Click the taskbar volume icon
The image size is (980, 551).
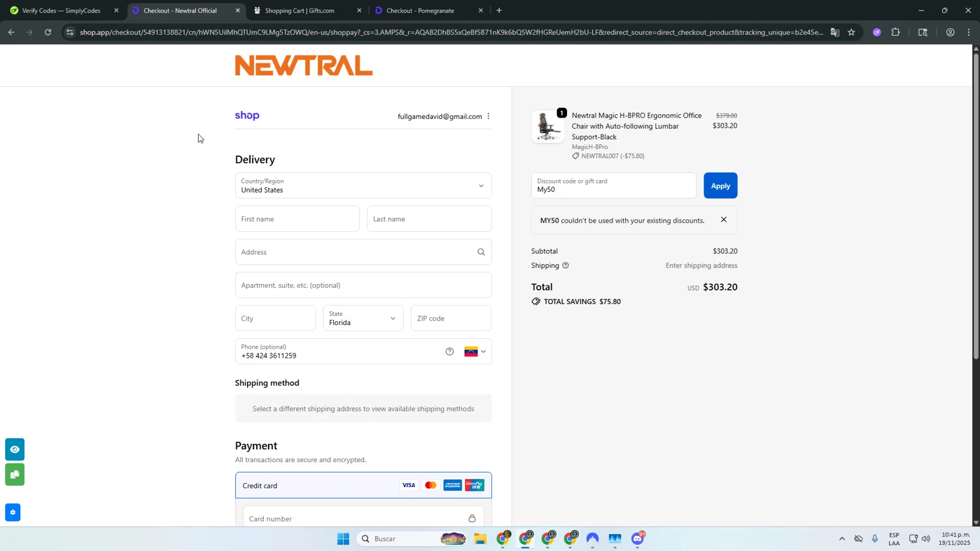(926, 539)
